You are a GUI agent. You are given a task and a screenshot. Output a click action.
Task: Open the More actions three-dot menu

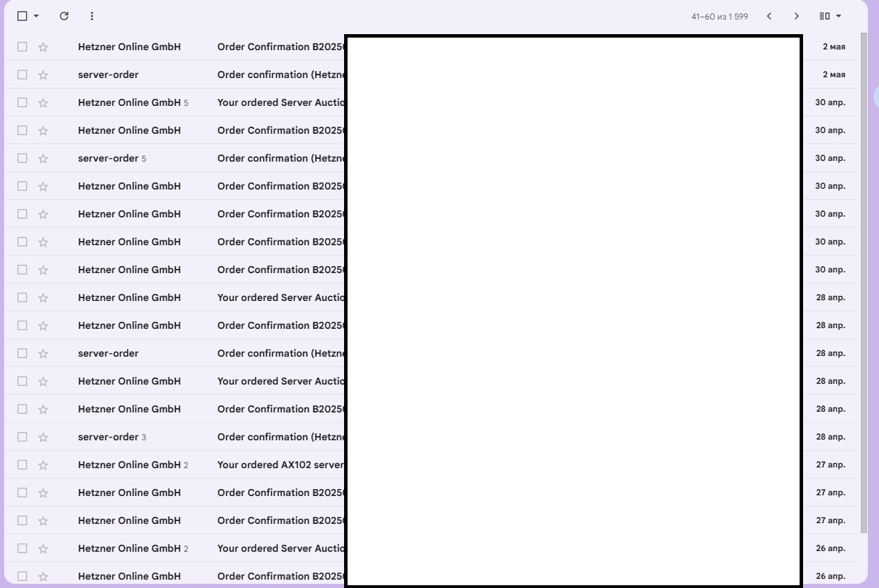click(x=92, y=16)
